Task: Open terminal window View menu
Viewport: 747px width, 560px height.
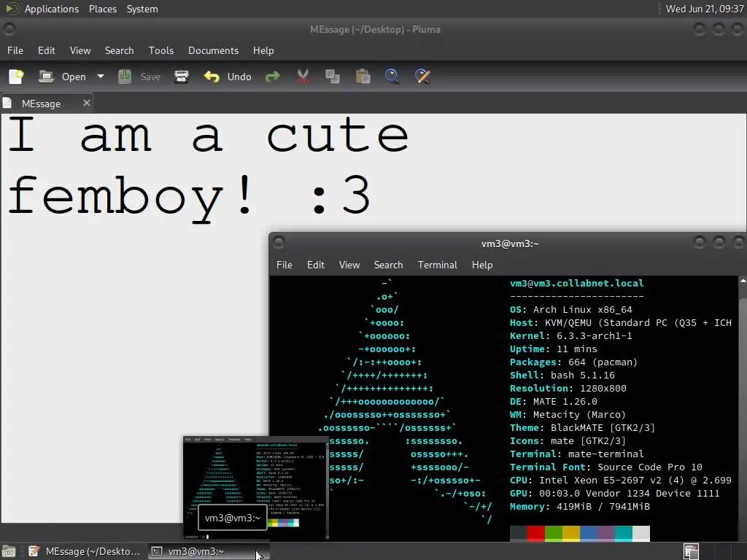Action: click(x=349, y=265)
